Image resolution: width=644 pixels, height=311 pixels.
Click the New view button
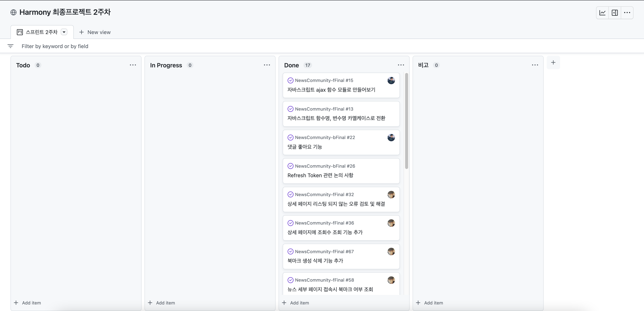click(x=95, y=32)
